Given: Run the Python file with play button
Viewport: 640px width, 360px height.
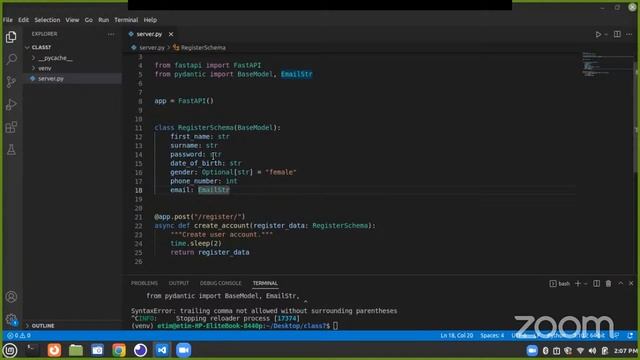Looking at the screenshot, I should pyautogui.click(x=598, y=34).
